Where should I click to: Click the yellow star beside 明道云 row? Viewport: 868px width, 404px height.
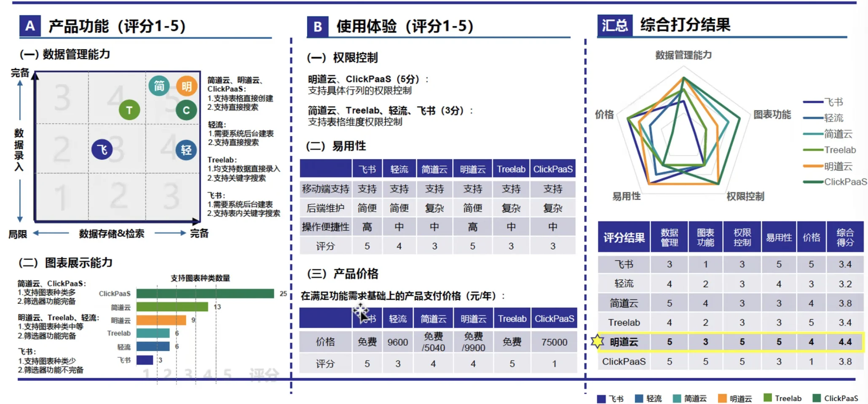point(597,341)
